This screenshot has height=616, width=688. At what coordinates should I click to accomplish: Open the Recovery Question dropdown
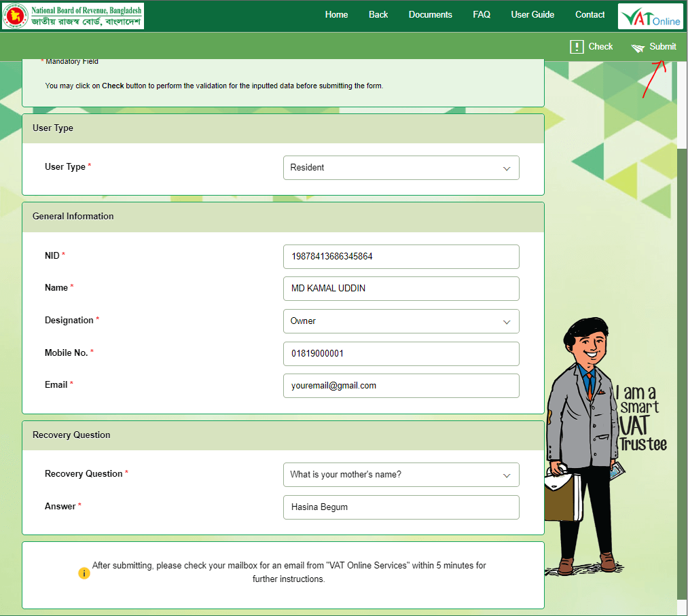pyautogui.click(x=401, y=475)
